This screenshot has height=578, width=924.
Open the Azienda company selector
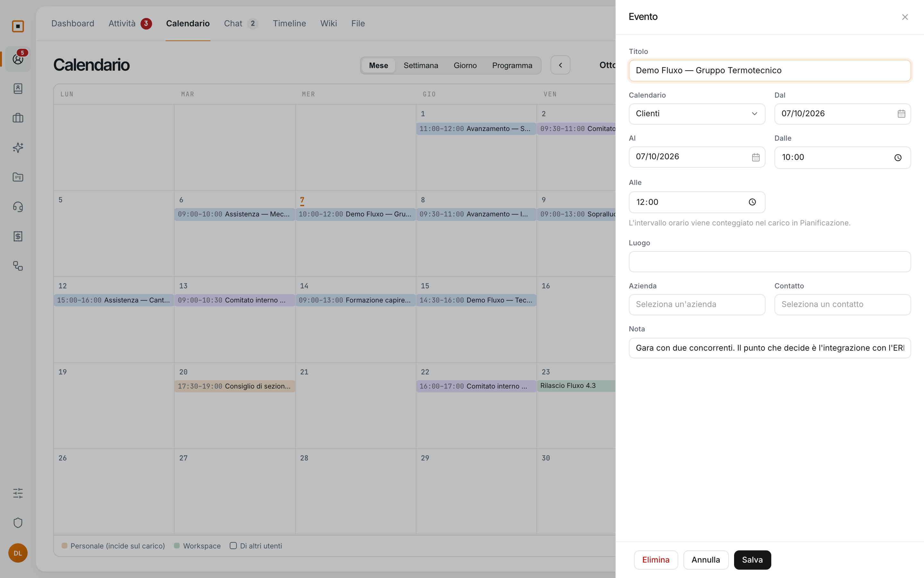697,305
